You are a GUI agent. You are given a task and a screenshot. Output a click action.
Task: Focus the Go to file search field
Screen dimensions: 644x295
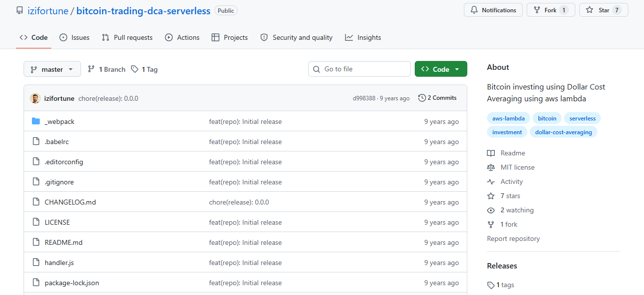(359, 69)
